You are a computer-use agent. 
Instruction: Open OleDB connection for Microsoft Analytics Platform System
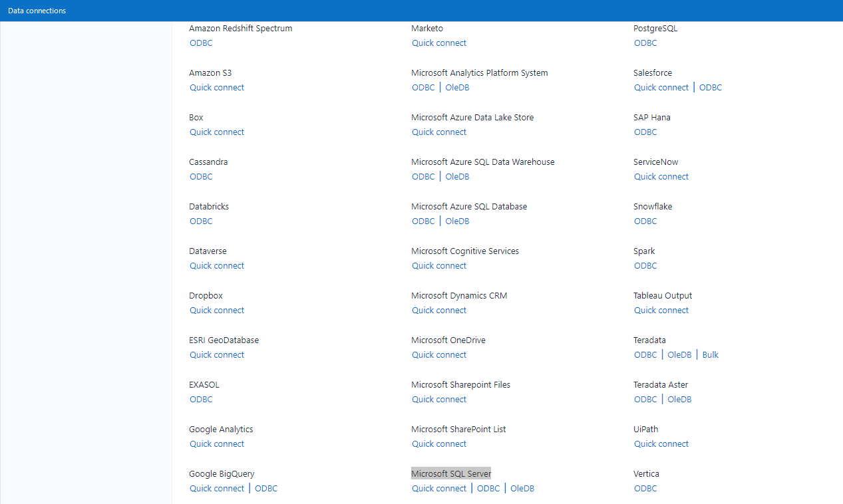(x=456, y=87)
